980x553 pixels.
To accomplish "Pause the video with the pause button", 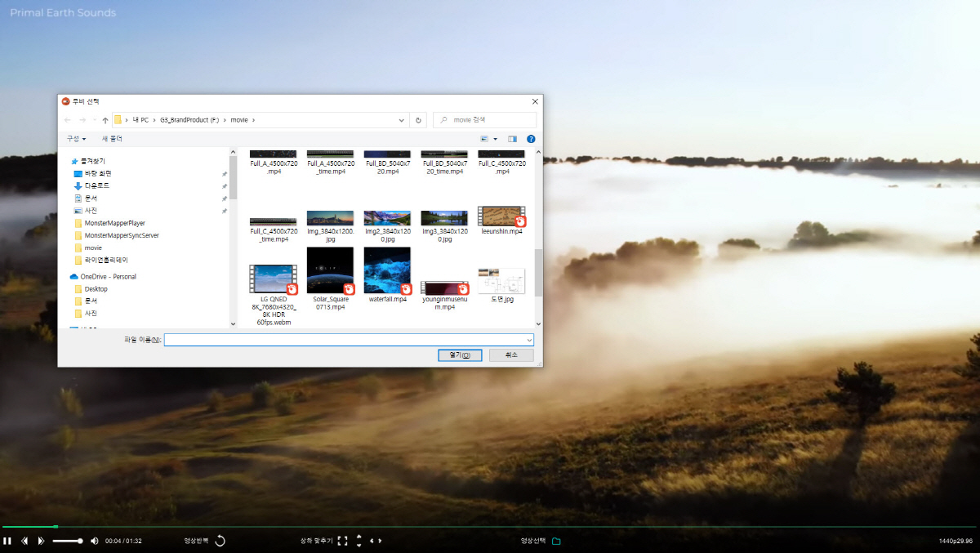I will [x=7, y=541].
